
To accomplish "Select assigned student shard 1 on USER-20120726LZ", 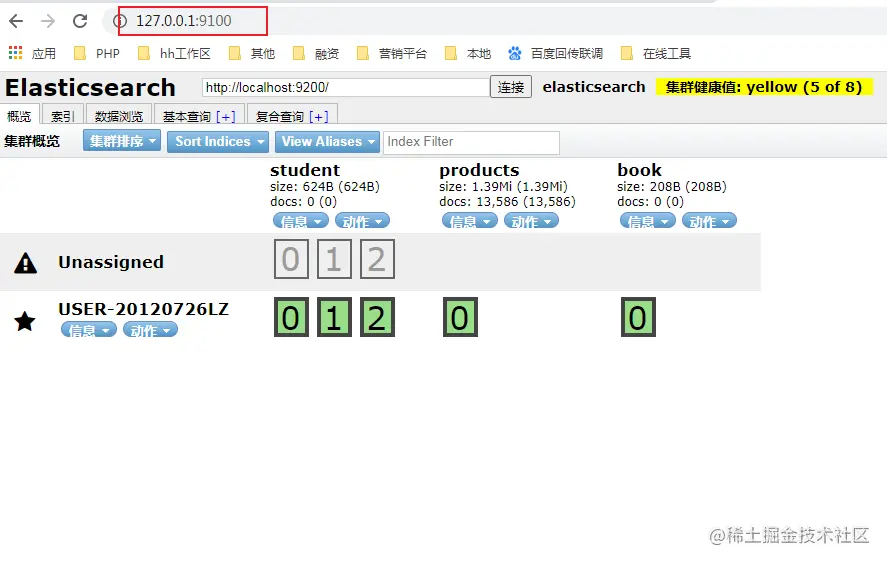I will coord(334,317).
